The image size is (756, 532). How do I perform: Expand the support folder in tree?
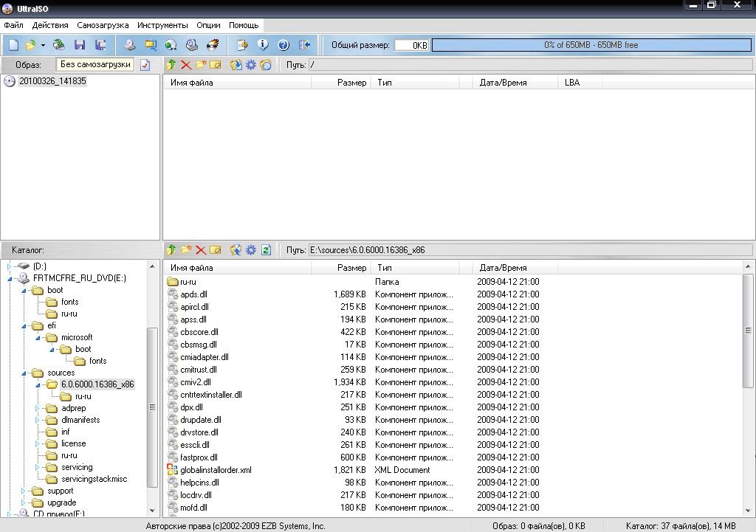point(24,491)
